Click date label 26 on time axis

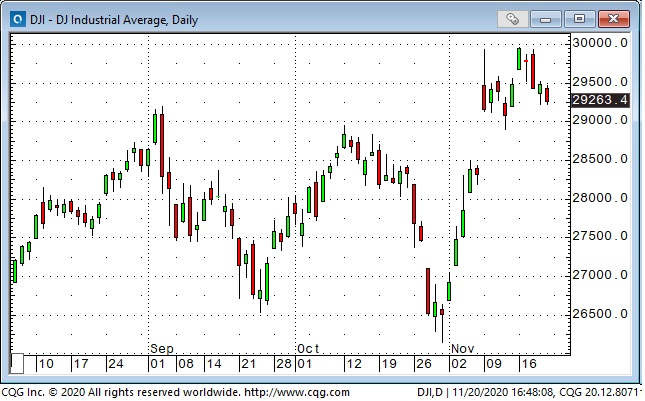tap(424, 364)
